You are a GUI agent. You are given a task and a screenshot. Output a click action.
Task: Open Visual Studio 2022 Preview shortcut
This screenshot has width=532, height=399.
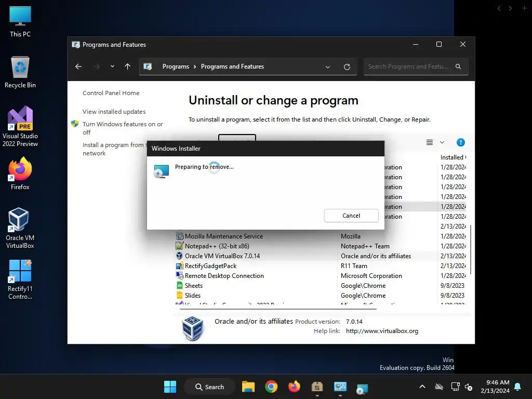coord(20,127)
